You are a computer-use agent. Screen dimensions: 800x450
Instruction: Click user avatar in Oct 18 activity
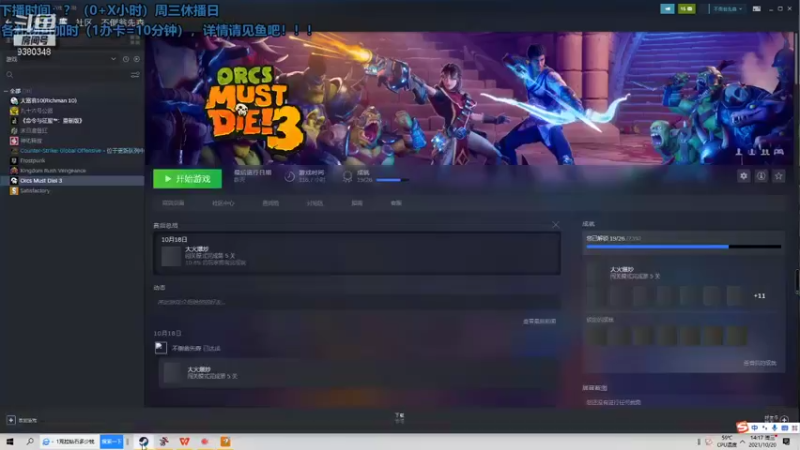[x=161, y=348]
